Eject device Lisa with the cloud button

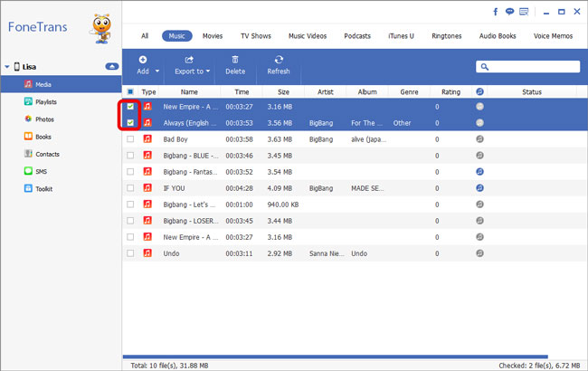[112, 66]
